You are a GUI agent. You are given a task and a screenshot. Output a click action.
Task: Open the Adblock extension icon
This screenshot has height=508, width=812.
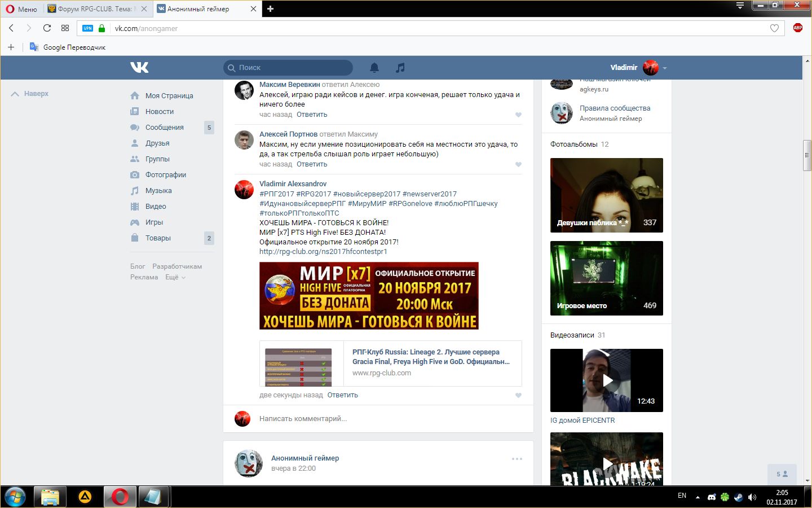click(797, 28)
